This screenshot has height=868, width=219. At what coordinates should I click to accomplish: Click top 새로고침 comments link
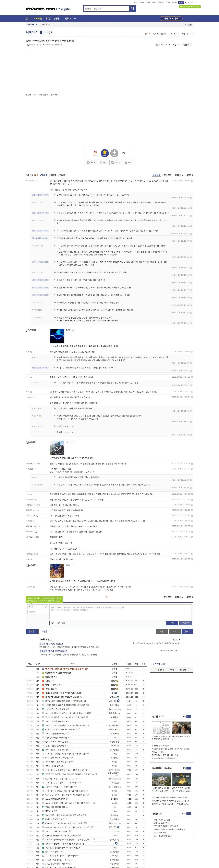point(190,175)
